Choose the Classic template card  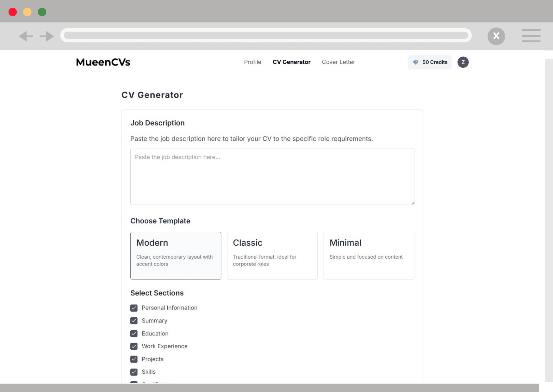pos(272,255)
